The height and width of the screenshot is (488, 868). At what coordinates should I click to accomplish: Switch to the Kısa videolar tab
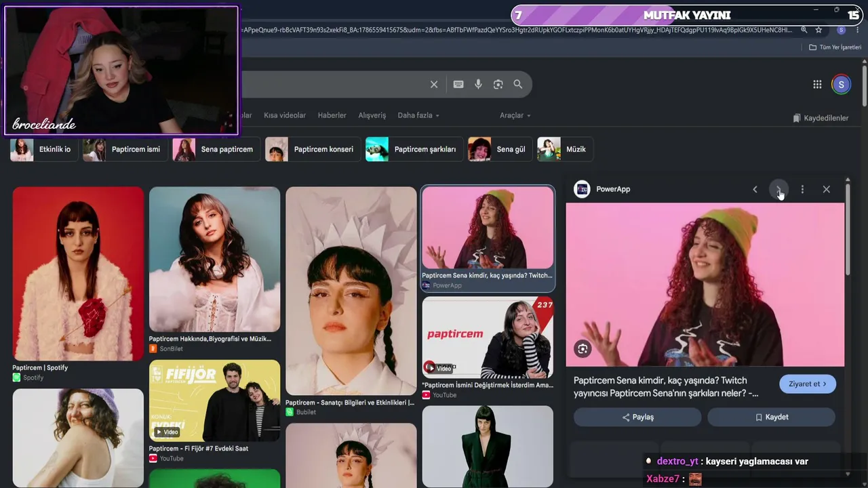[x=285, y=115]
